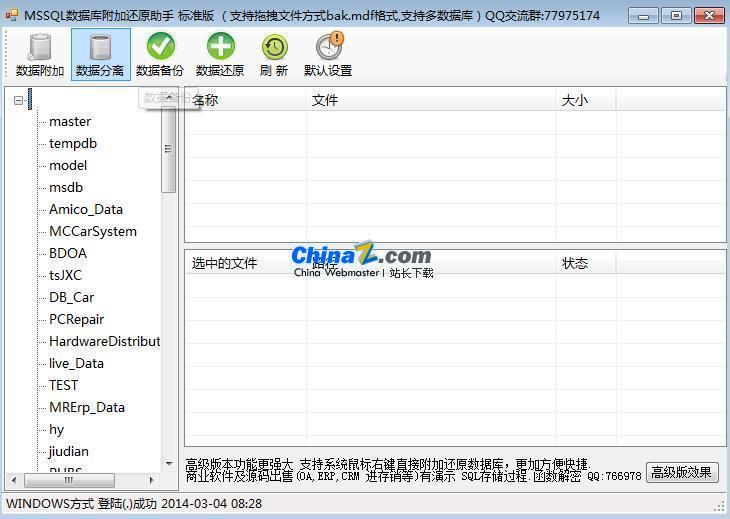The image size is (730, 519).
Task: Click the app icon in title bar
Action: tap(11, 15)
